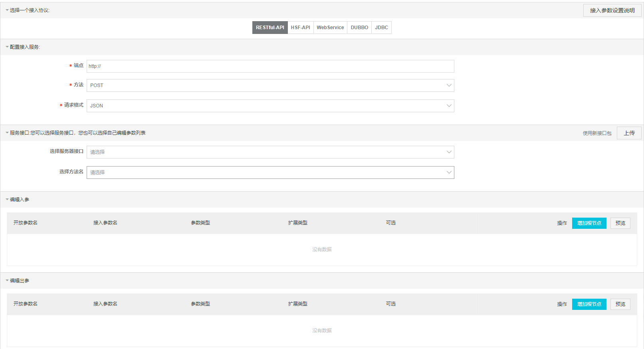Select the RESTful-API protocol tab
The image size is (644, 349).
pyautogui.click(x=270, y=28)
